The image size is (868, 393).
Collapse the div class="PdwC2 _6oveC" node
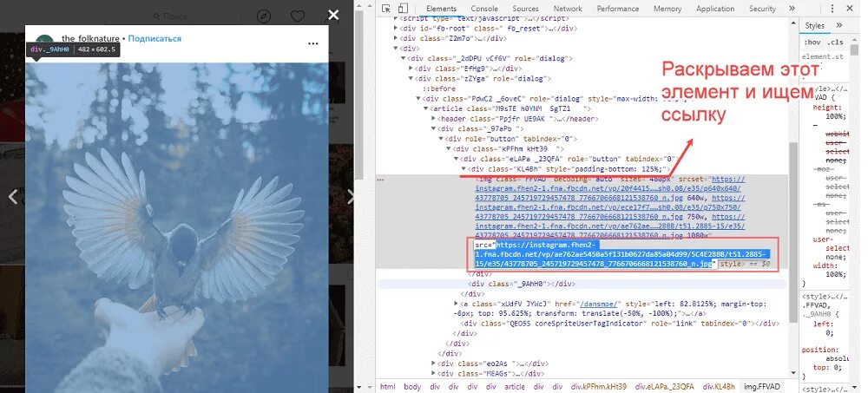pyautogui.click(x=418, y=99)
